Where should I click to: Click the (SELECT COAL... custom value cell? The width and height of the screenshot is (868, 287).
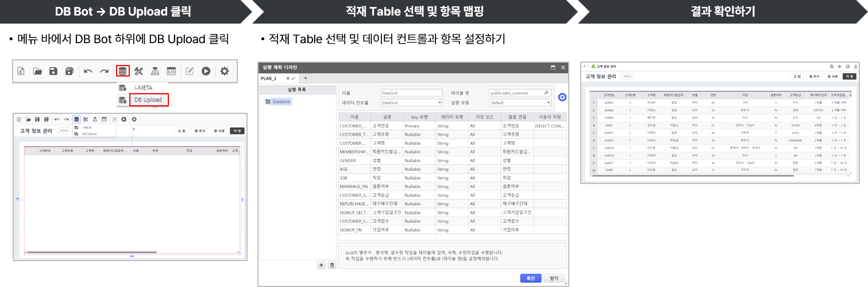coord(550,125)
